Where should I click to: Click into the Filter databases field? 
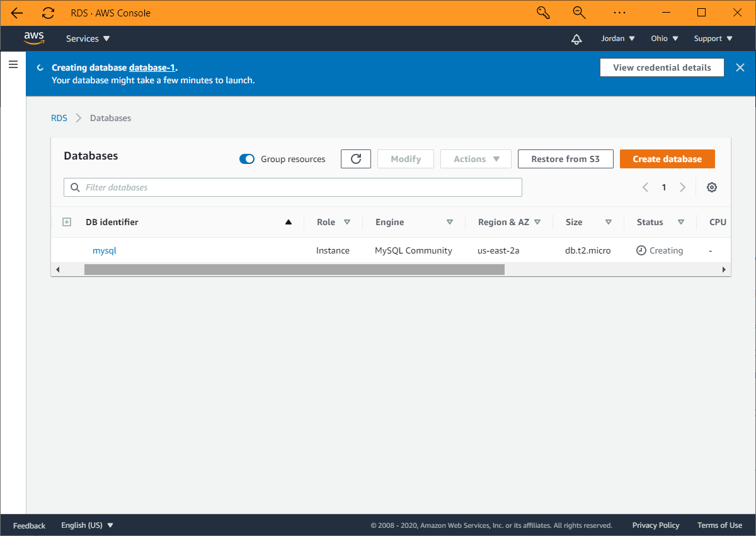(293, 187)
